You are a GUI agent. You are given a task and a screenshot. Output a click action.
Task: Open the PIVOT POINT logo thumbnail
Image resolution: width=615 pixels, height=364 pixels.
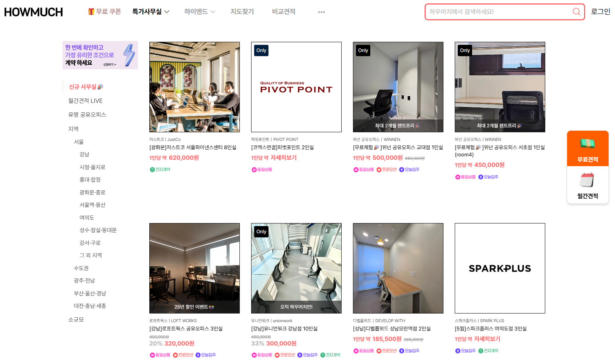pyautogui.click(x=296, y=87)
